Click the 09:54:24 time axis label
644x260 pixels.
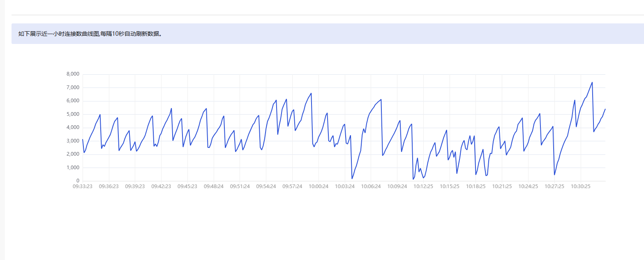click(x=266, y=186)
